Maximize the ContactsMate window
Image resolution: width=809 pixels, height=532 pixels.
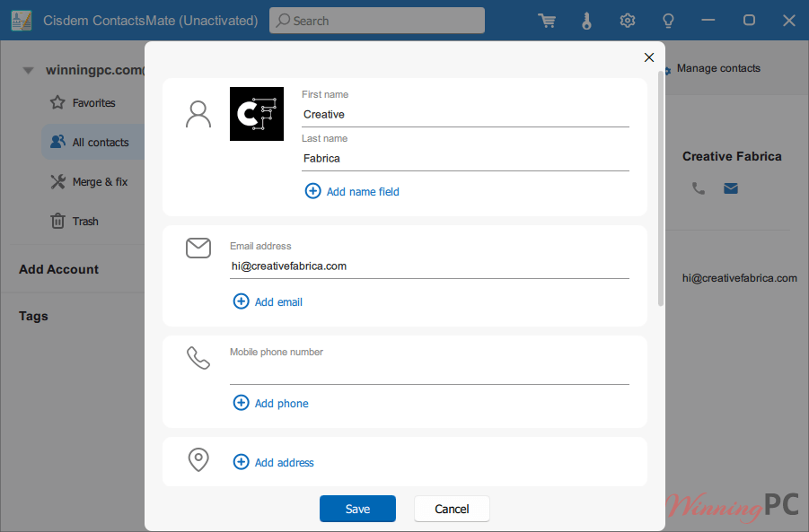(749, 21)
